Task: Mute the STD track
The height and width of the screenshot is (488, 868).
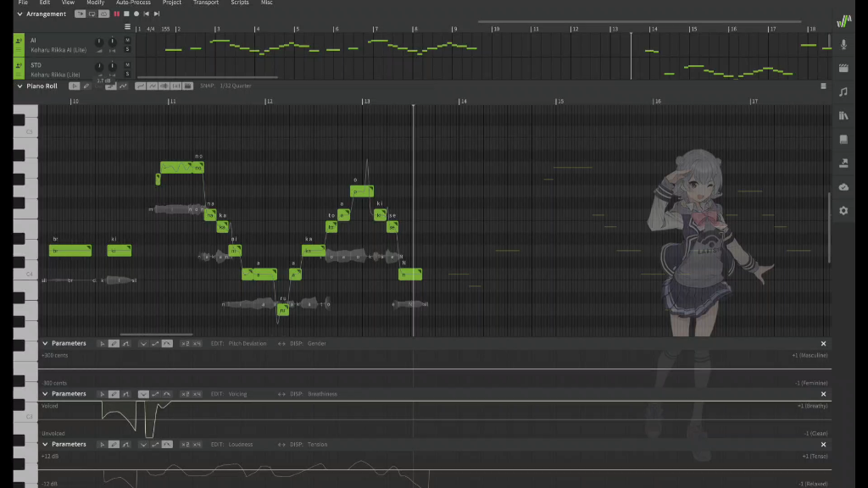Action: (127, 64)
